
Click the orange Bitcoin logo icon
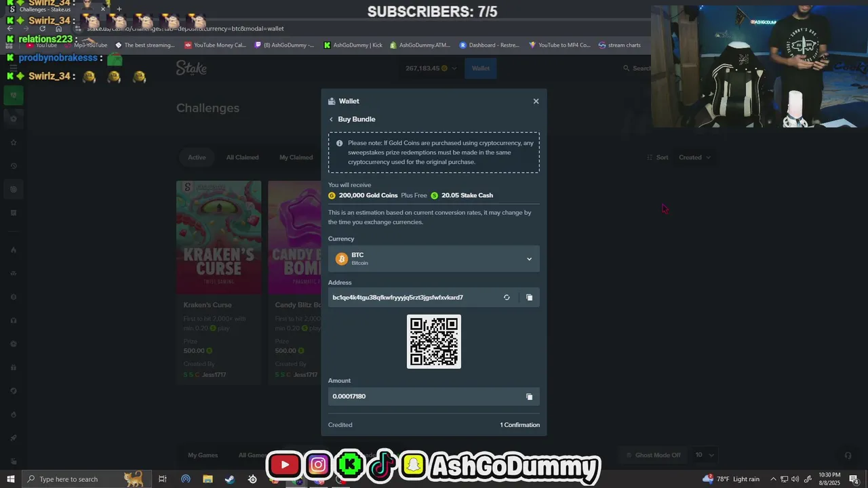(x=342, y=259)
